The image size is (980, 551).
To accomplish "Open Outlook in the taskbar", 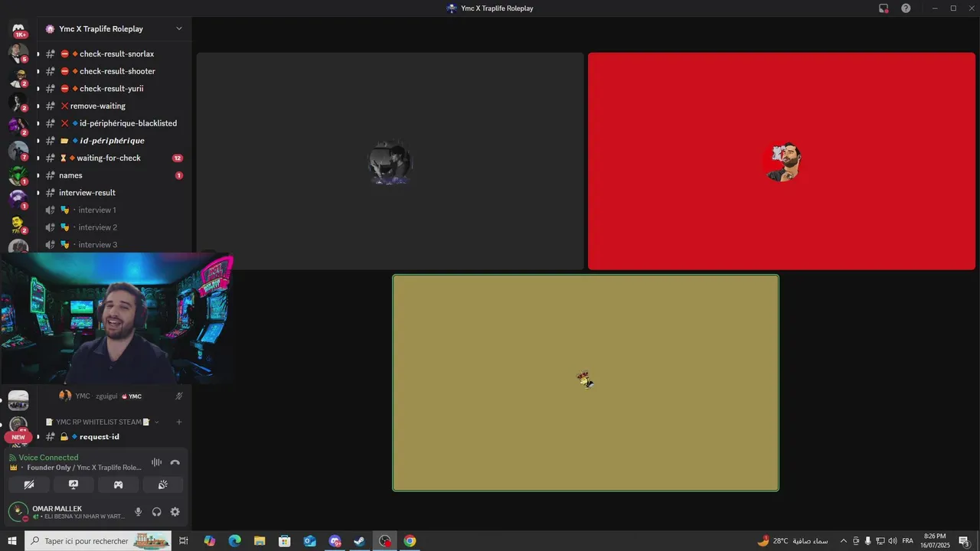I will (x=309, y=541).
